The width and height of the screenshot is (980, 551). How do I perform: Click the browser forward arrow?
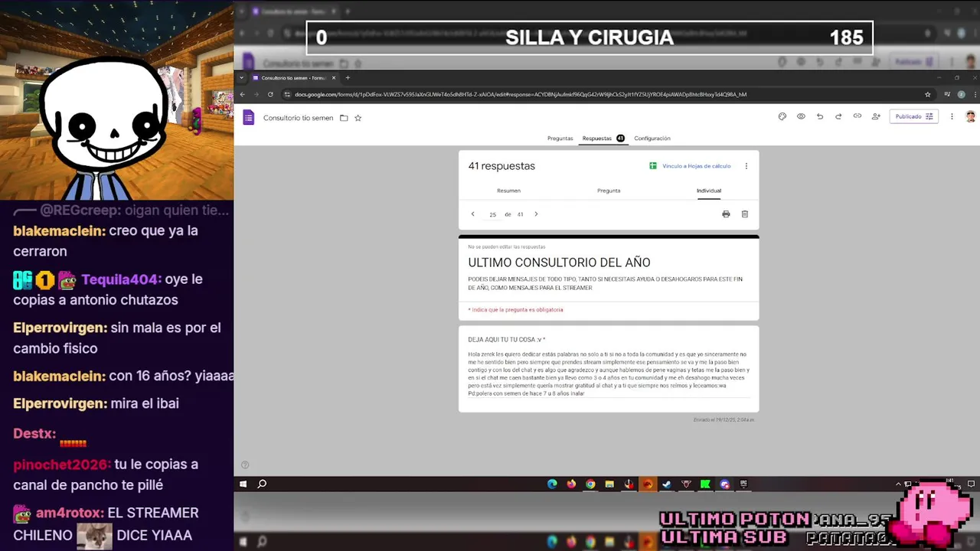[x=256, y=94]
